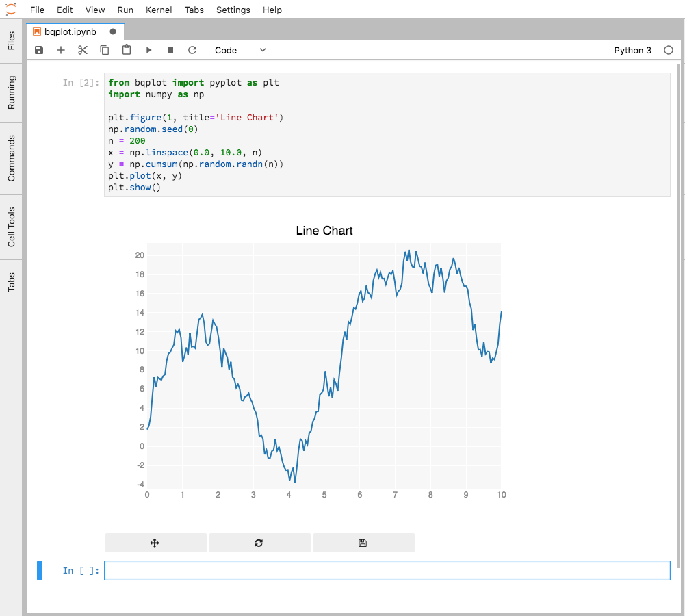The height and width of the screenshot is (616, 685).
Task: Open the Run menu
Action: click(125, 10)
